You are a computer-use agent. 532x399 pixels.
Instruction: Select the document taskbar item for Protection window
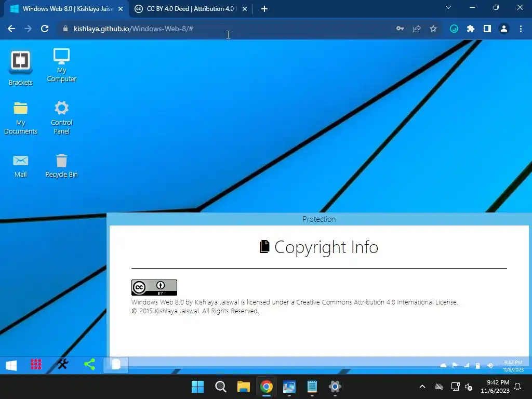coord(116,365)
